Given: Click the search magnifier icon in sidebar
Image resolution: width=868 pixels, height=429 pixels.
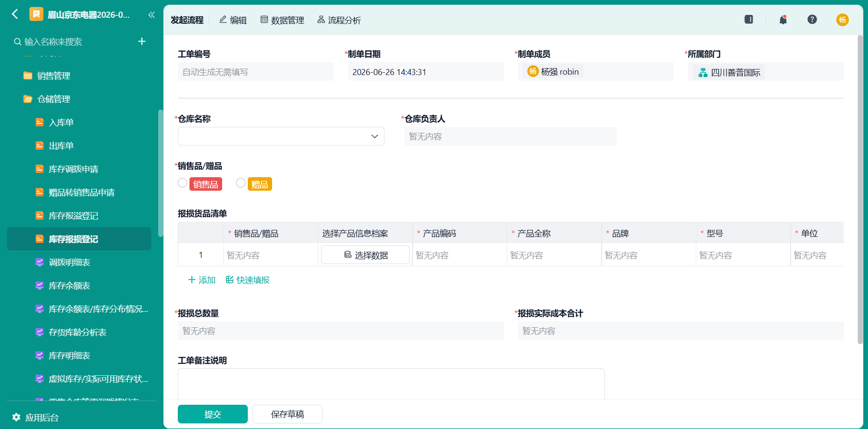Looking at the screenshot, I should pos(18,42).
